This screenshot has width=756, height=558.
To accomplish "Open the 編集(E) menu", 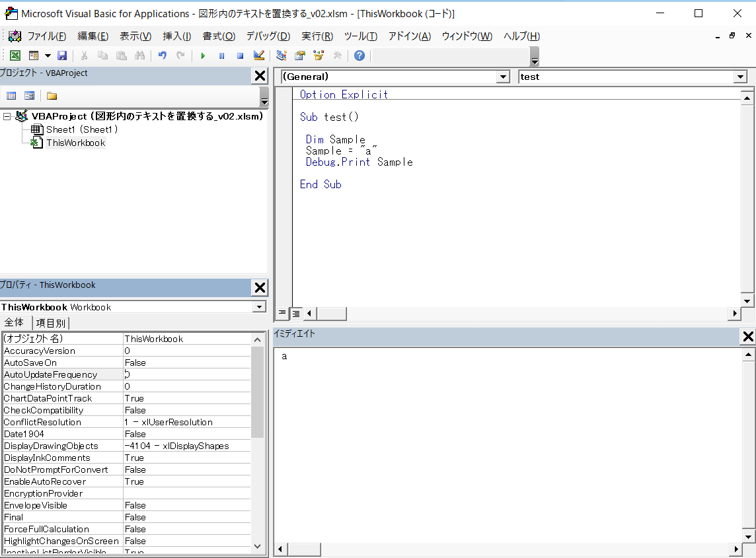I will coord(93,36).
